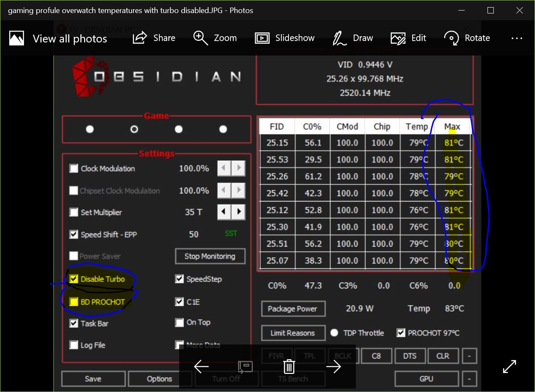Click the C8 button

(x=376, y=356)
